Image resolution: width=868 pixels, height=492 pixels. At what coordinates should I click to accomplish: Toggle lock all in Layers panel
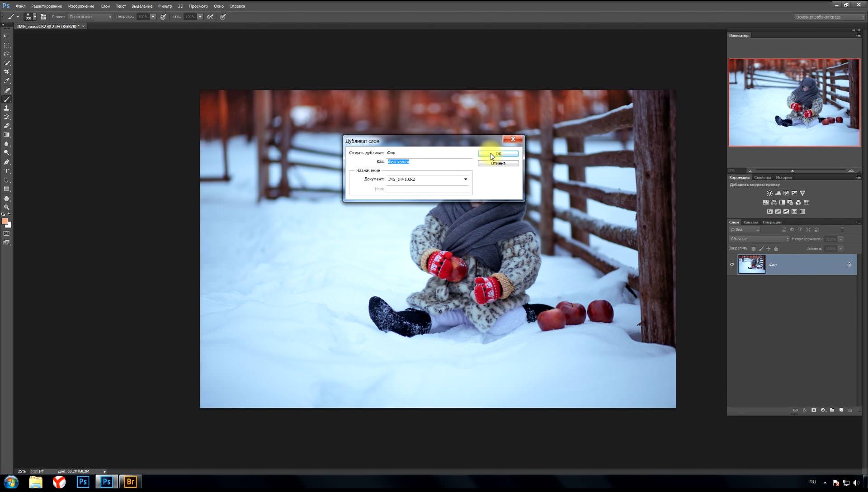[x=776, y=249]
